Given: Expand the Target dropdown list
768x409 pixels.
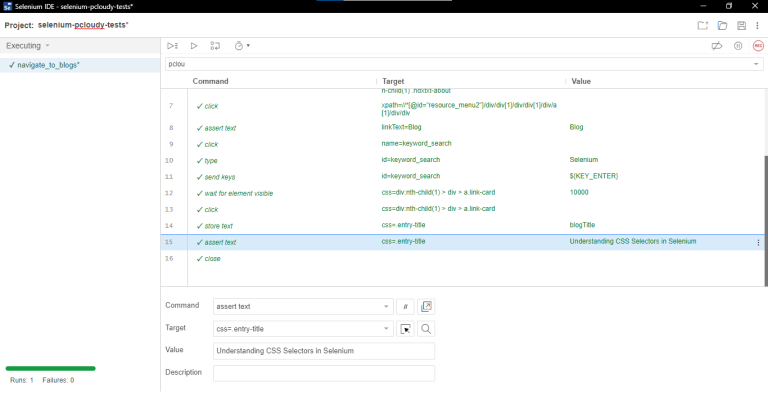Looking at the screenshot, I should pos(387,329).
